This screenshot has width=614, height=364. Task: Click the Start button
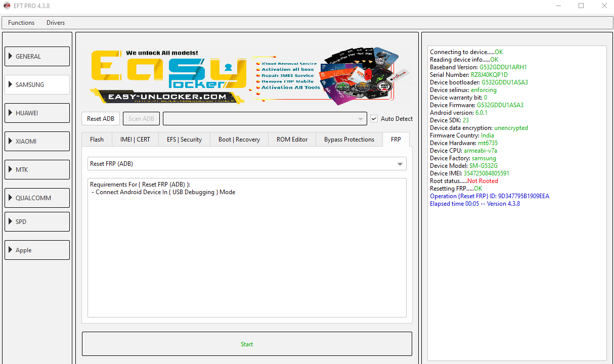click(x=247, y=344)
